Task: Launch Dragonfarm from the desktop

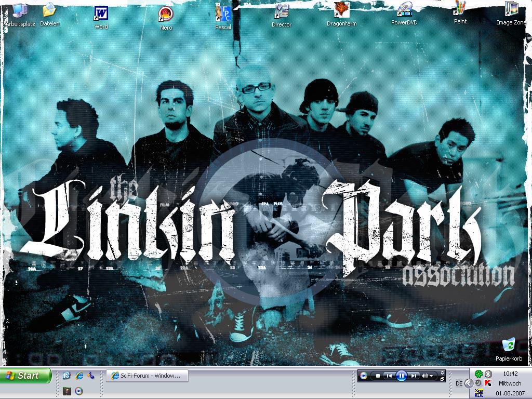Action: point(341,10)
